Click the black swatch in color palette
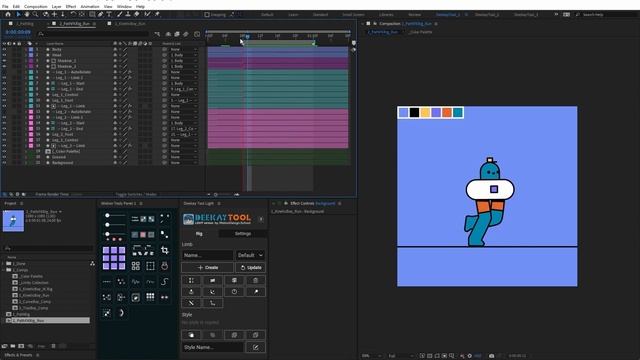The image size is (640, 360). click(414, 113)
